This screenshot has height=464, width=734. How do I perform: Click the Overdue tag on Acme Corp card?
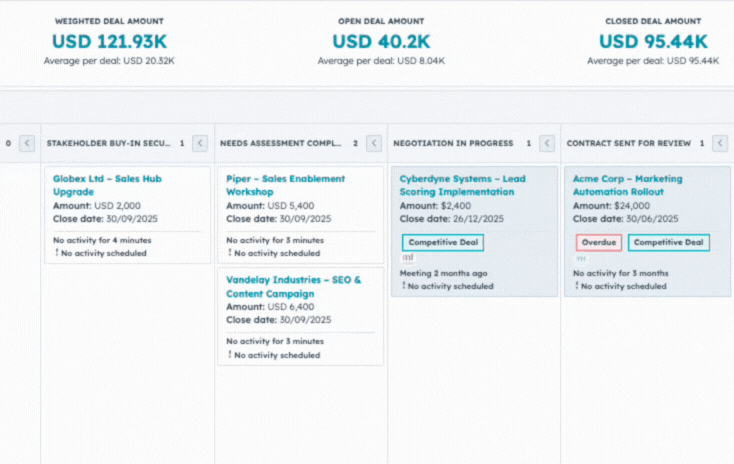coord(599,243)
